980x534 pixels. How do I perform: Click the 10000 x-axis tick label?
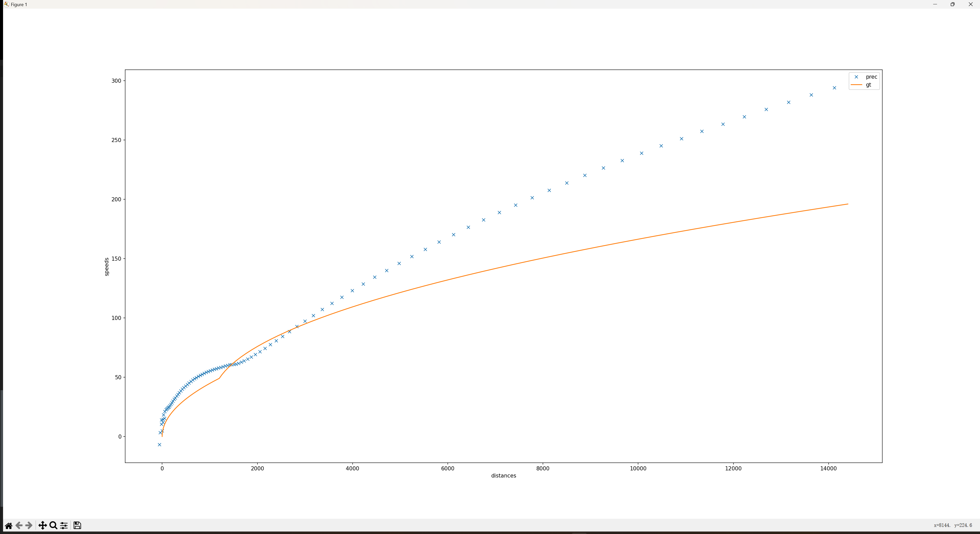point(638,469)
